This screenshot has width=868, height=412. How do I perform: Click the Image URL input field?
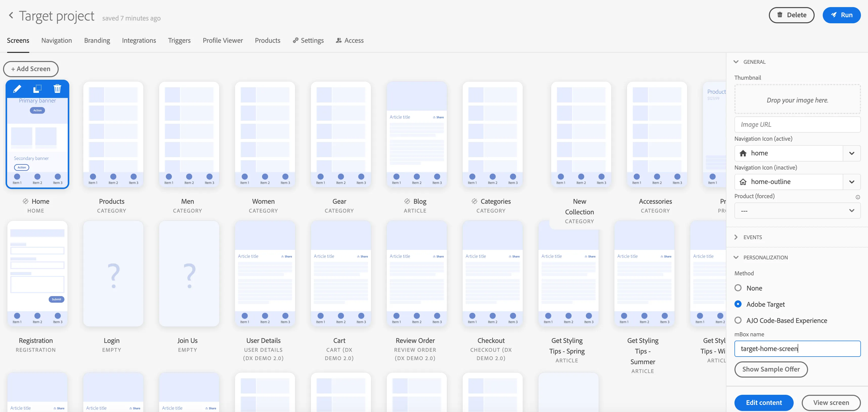[x=797, y=125]
